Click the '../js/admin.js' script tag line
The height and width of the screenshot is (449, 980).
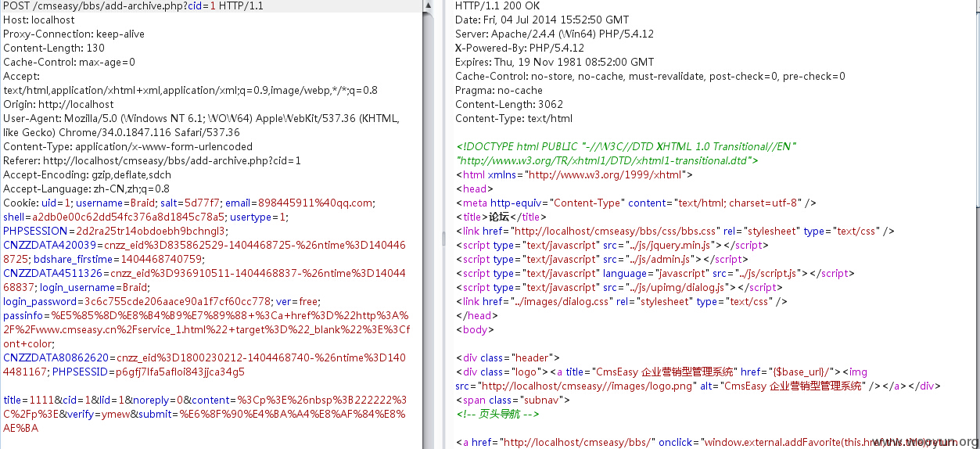(601, 259)
